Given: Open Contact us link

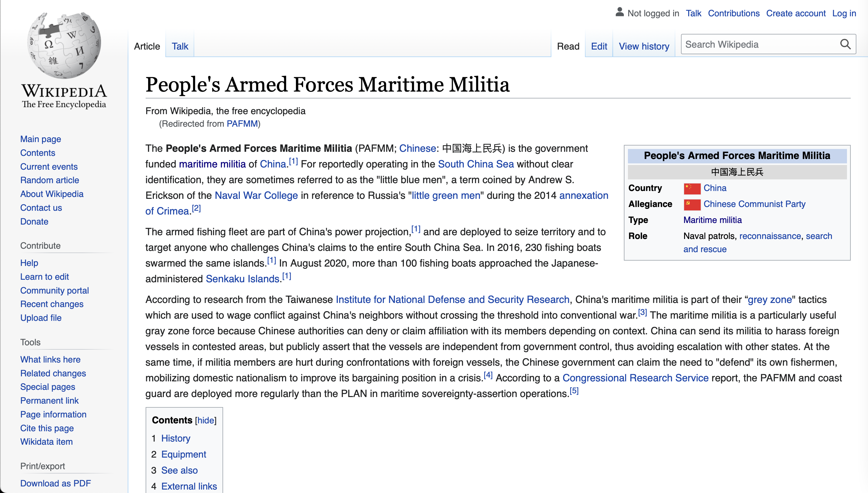Looking at the screenshot, I should pos(41,208).
